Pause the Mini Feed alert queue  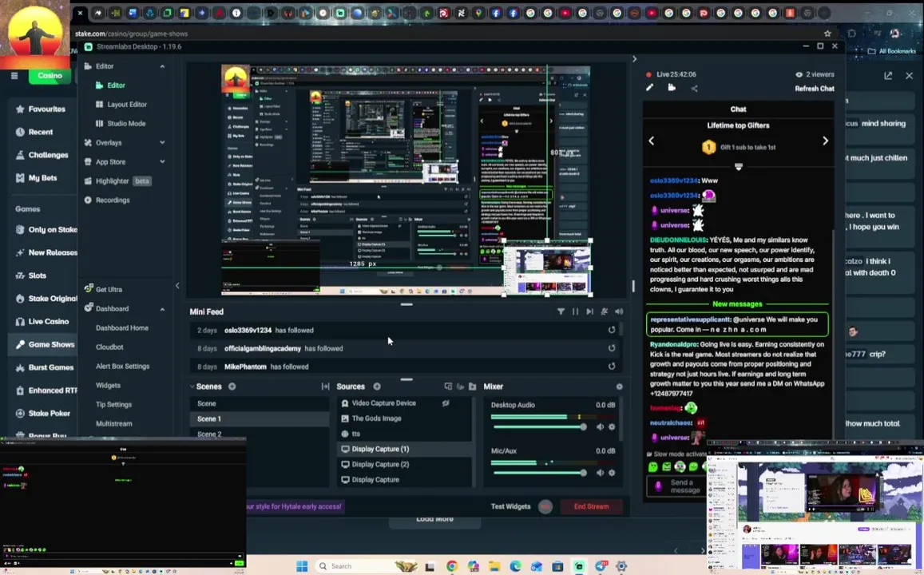coord(575,311)
